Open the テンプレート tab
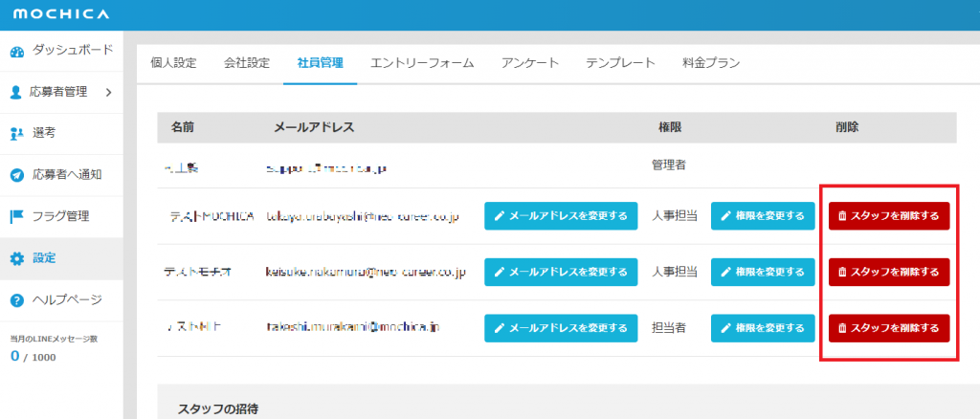Image resolution: width=980 pixels, height=419 pixels. point(620,63)
